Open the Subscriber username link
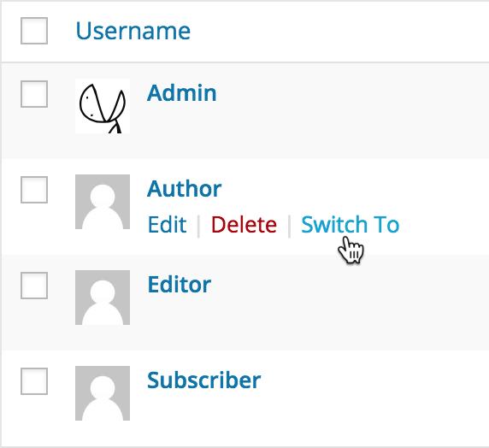This screenshot has width=489, height=448. 204,380
